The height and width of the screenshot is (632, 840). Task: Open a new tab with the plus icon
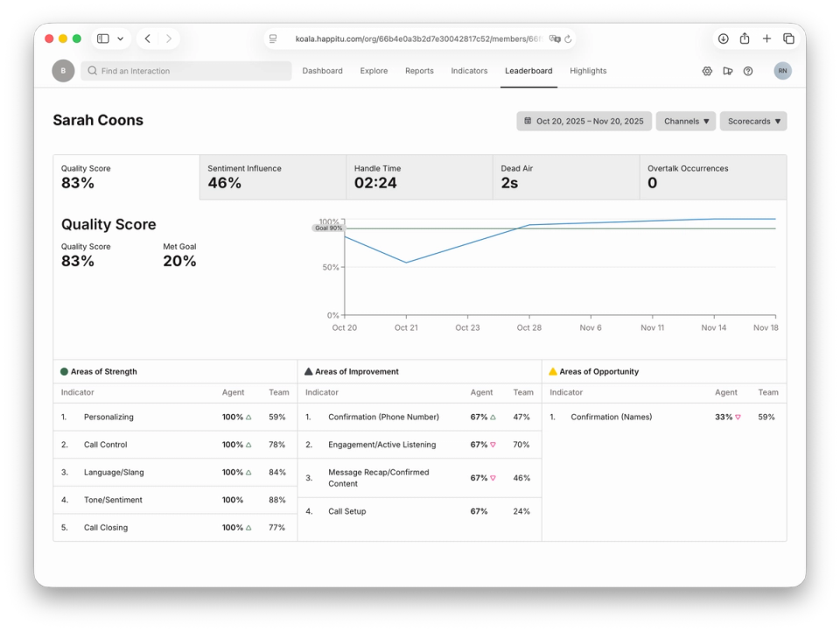click(766, 39)
